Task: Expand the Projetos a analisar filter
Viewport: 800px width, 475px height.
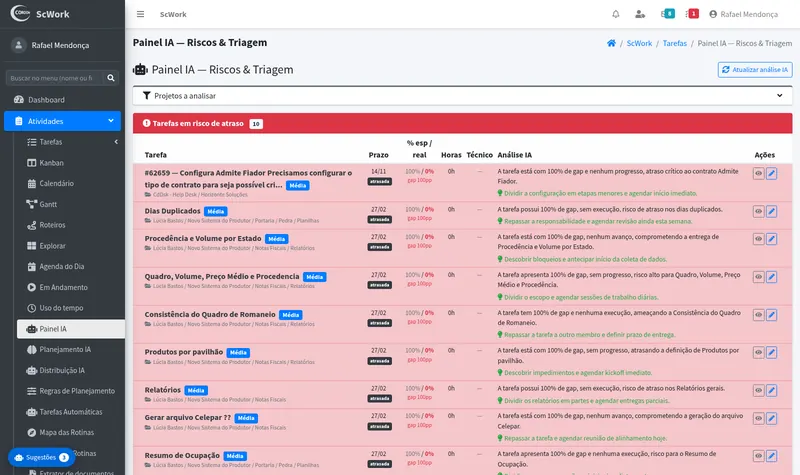Action: pyautogui.click(x=462, y=95)
